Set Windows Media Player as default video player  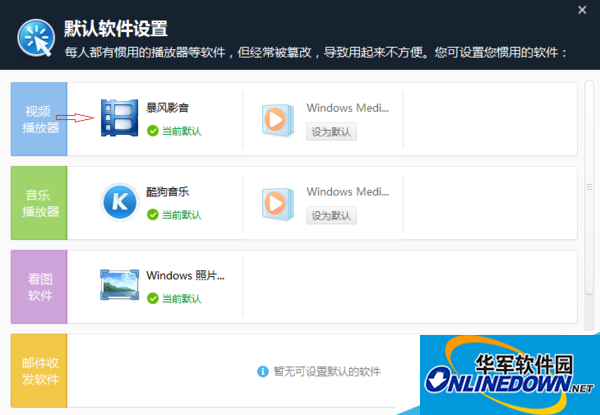point(331,132)
